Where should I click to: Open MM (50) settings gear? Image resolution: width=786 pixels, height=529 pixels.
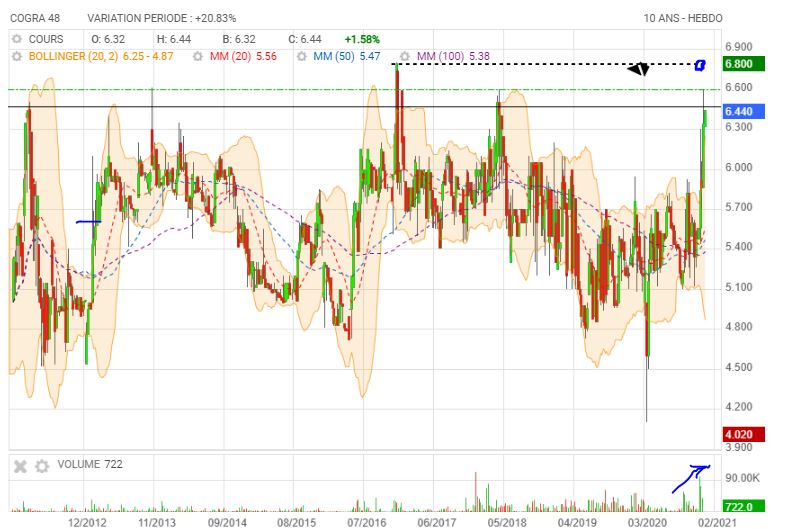coord(301,56)
